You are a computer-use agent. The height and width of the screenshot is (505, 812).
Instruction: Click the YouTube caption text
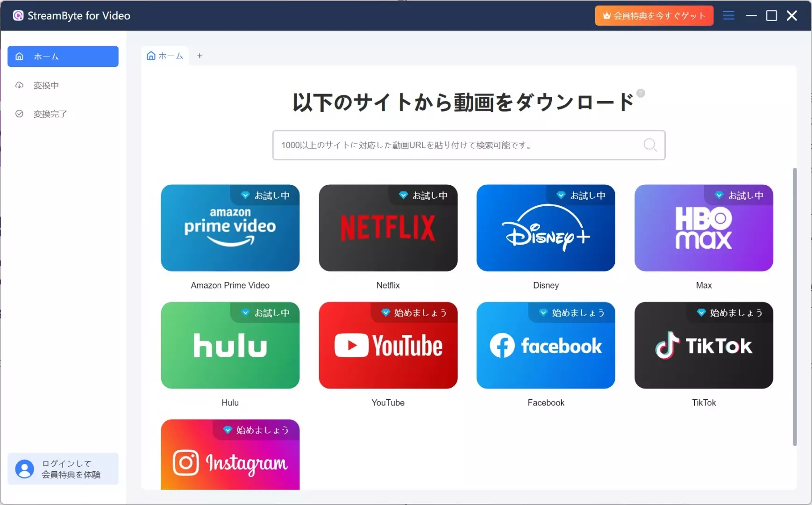point(388,403)
